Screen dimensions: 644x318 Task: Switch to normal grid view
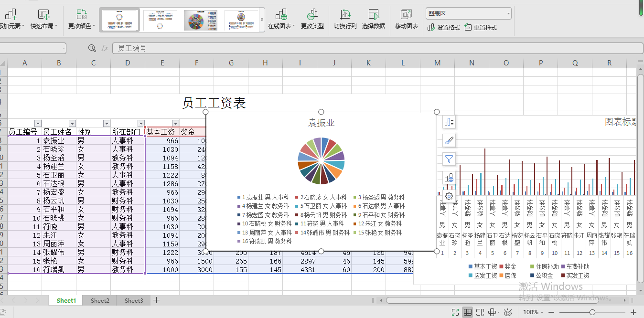[x=468, y=312]
